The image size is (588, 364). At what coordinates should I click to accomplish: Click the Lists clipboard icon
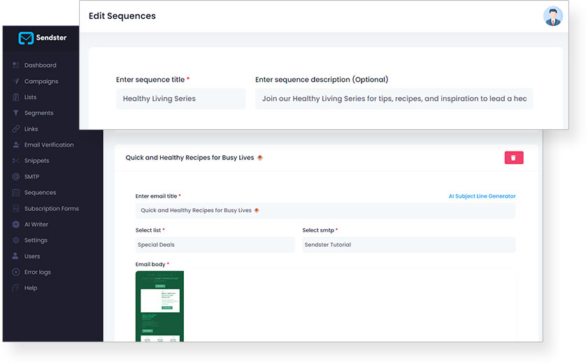[16, 97]
